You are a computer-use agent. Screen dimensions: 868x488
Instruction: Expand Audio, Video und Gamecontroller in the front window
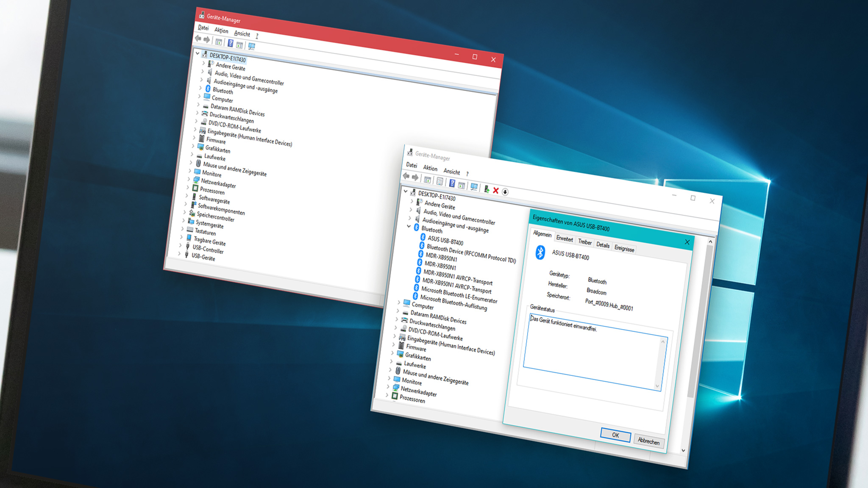411,209
